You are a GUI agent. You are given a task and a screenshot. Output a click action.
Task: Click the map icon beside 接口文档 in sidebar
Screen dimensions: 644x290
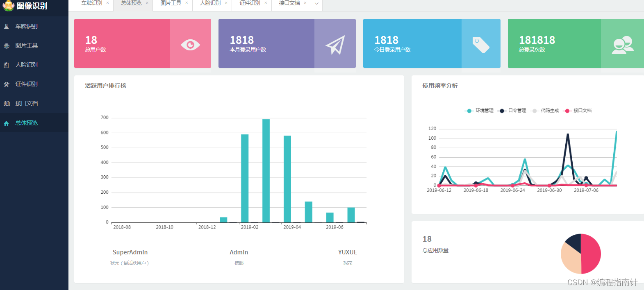(7, 104)
